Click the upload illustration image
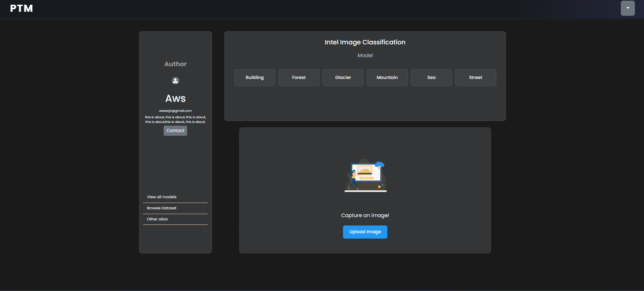Viewport: 644px width, 291px height. tap(366, 175)
